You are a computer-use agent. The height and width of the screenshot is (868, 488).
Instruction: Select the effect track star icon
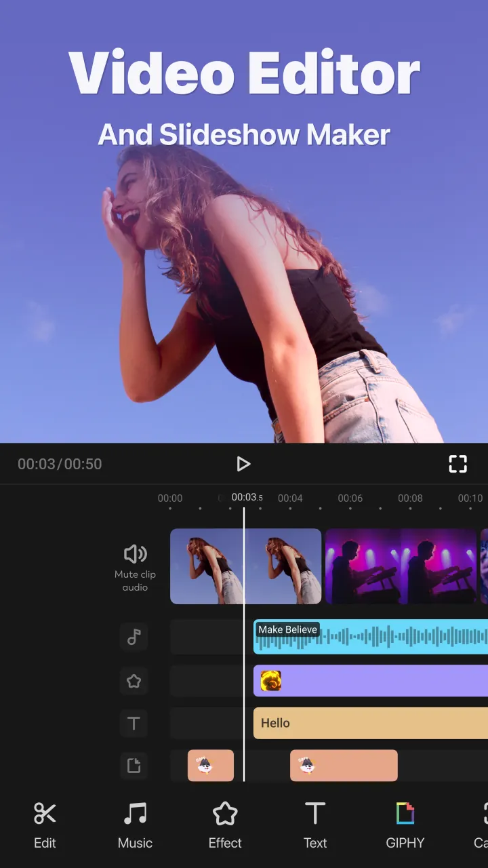134,681
